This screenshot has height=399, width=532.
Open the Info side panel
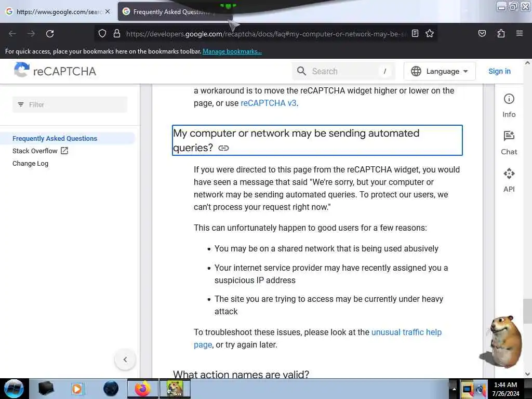tap(509, 105)
